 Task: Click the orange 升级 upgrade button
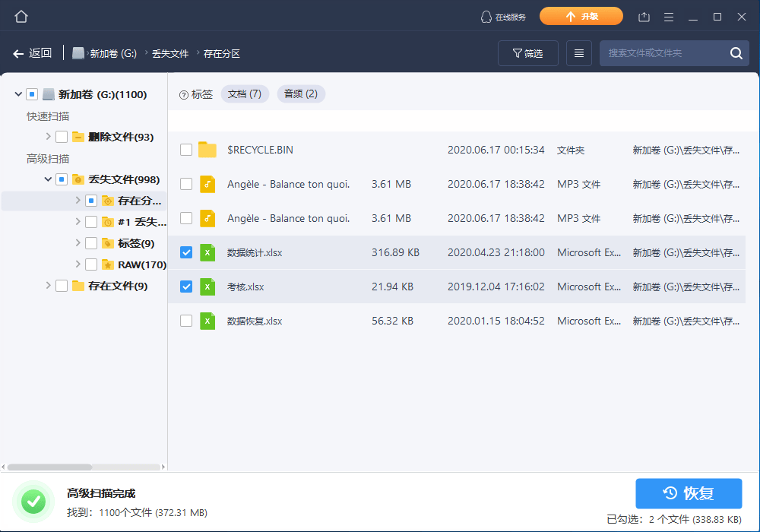[x=581, y=17]
